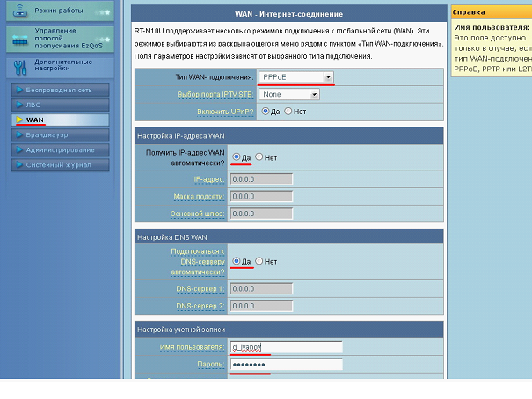The image size is (532, 399).
Task: Open the Режим работы section
Action: click(x=60, y=11)
